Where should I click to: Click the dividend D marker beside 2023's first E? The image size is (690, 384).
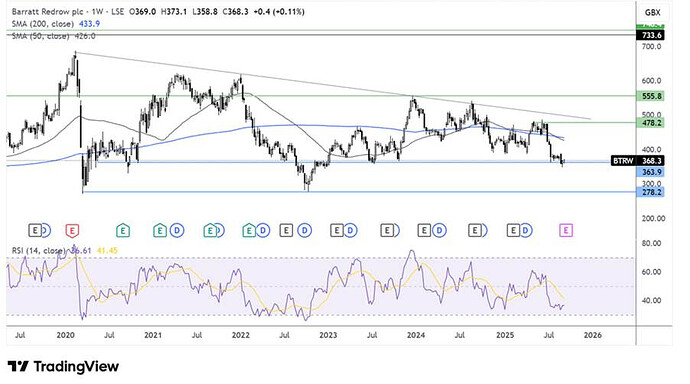pos(350,230)
